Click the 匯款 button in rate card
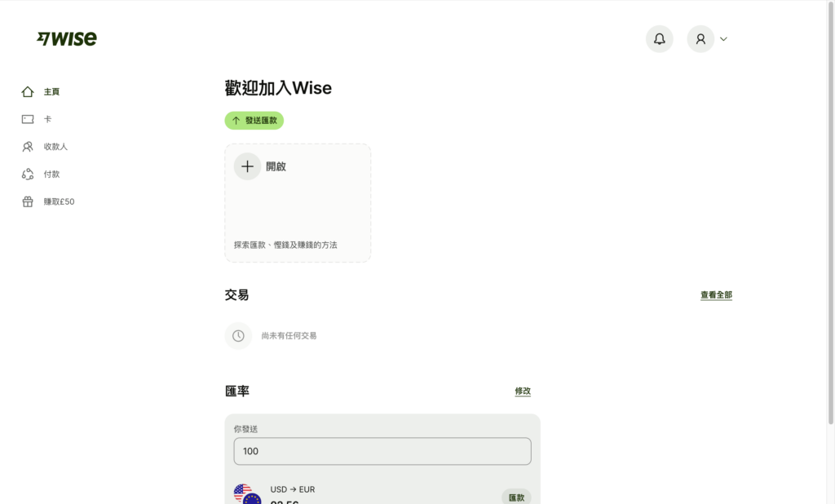835x504 pixels. [516, 497]
